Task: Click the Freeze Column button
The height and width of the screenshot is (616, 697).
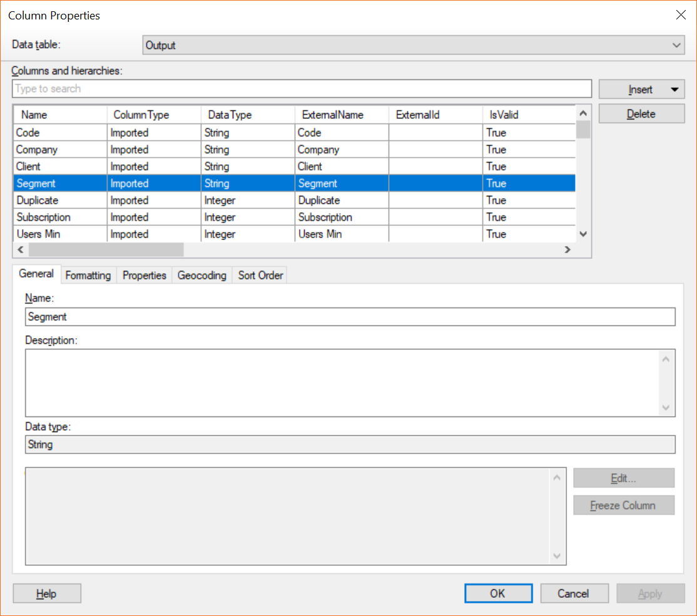Action: tap(624, 505)
